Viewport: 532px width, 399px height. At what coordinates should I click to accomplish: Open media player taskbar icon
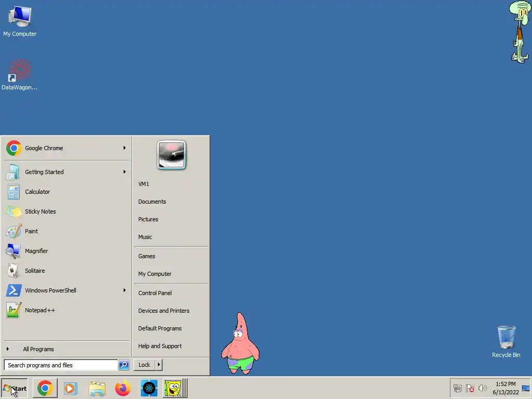tap(71, 388)
